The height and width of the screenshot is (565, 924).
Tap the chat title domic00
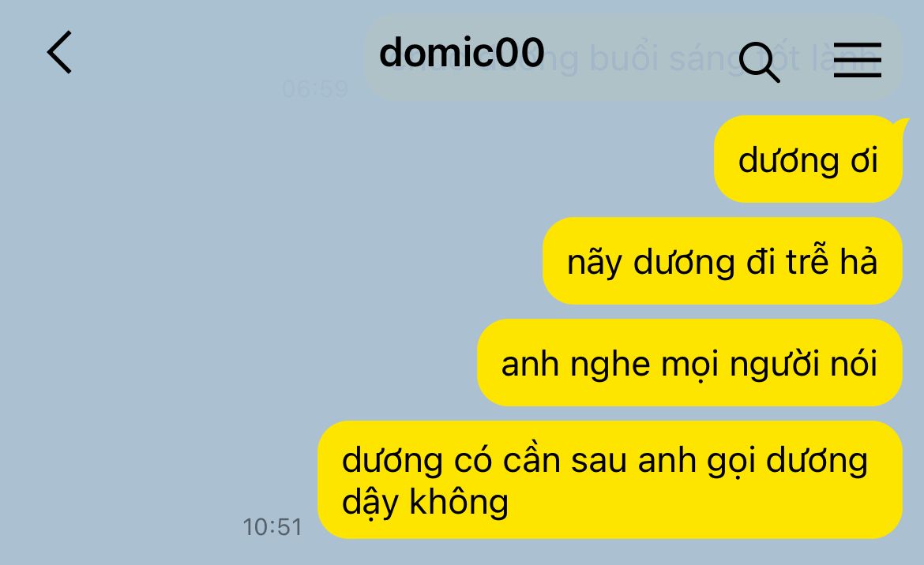(461, 52)
